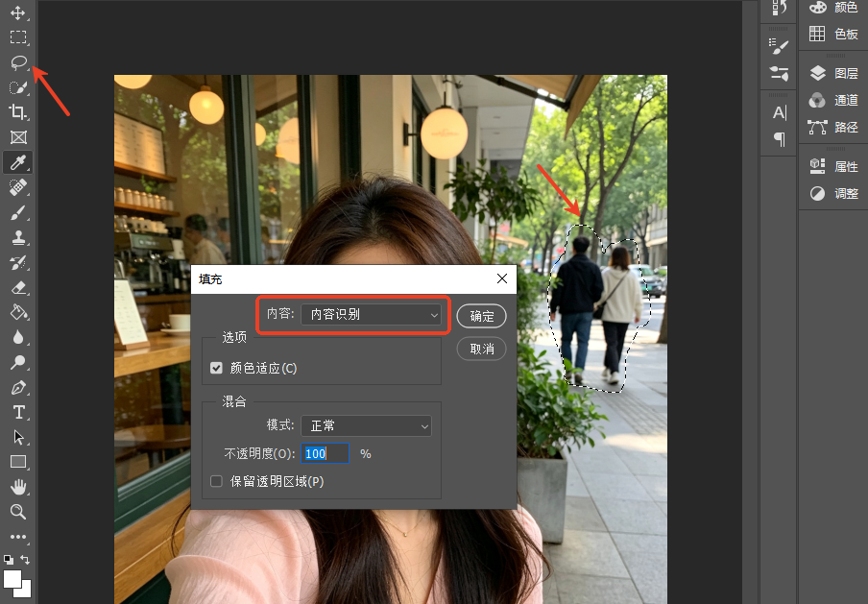
Task: Open the 模式 dropdown showing 正常
Action: click(x=366, y=425)
